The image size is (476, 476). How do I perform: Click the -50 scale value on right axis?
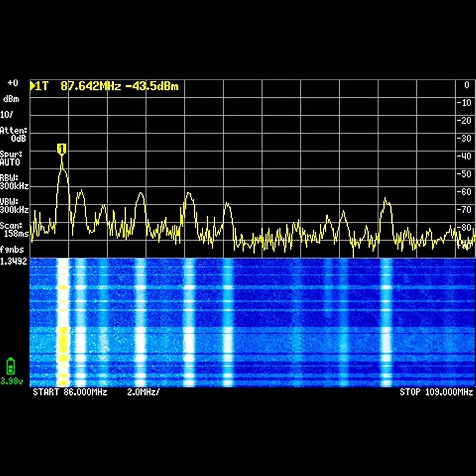click(464, 174)
